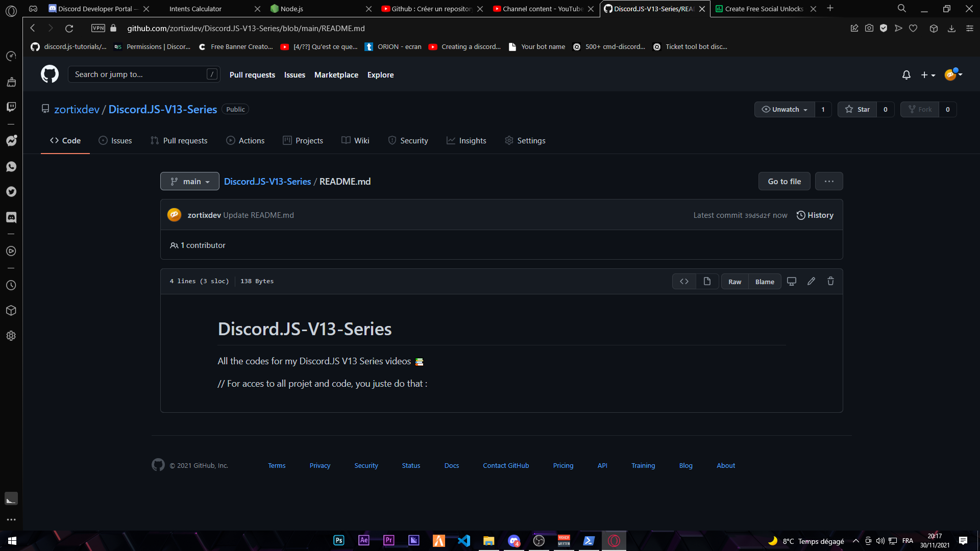Take a snapshot with the camera icon

click(x=869, y=28)
